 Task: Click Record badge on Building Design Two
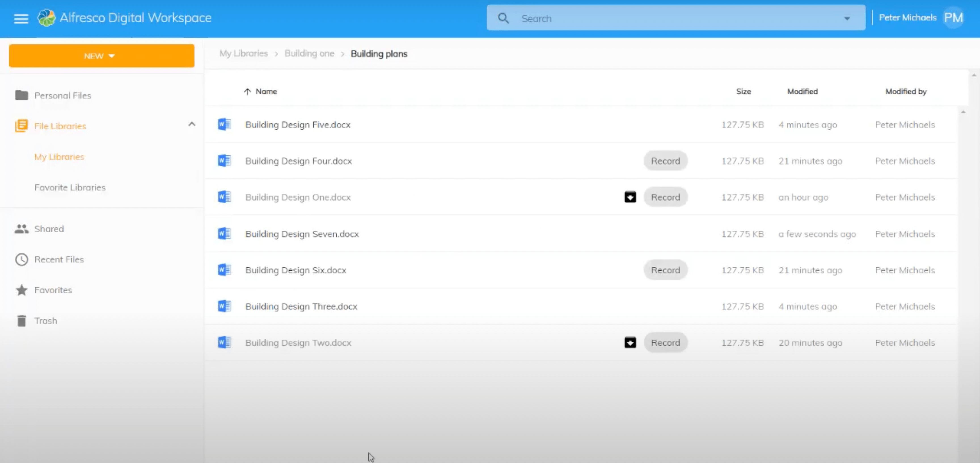(x=665, y=342)
